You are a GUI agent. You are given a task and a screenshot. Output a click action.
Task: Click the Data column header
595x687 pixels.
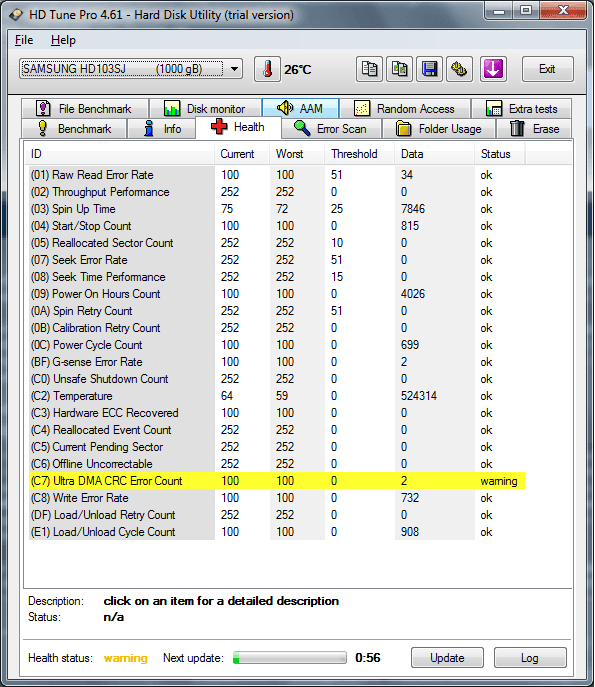(435, 154)
